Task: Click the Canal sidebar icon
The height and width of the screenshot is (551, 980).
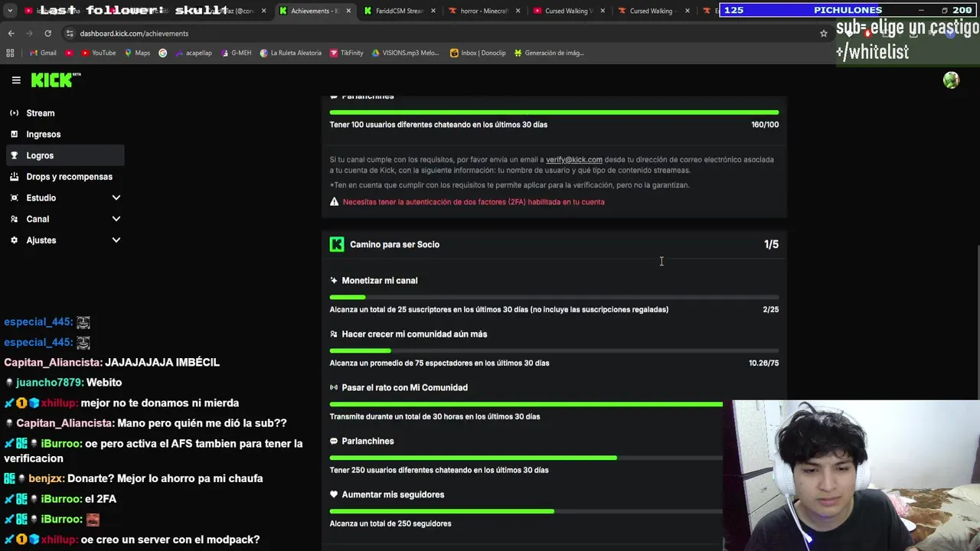Action: point(14,219)
